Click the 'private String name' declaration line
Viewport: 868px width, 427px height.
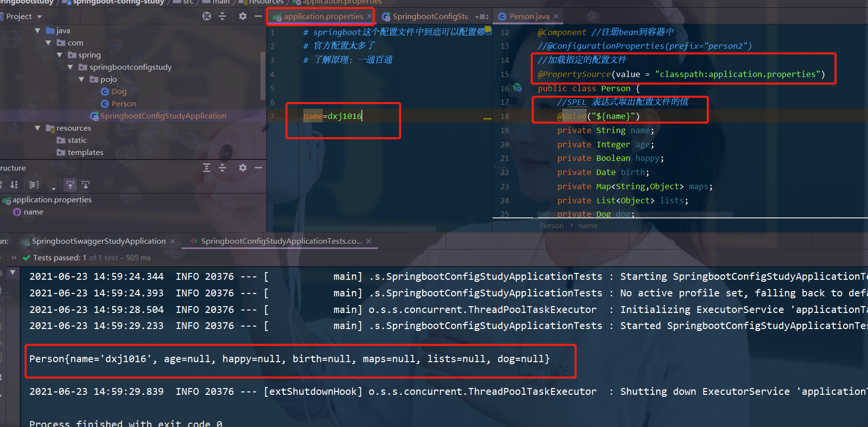pyautogui.click(x=606, y=130)
